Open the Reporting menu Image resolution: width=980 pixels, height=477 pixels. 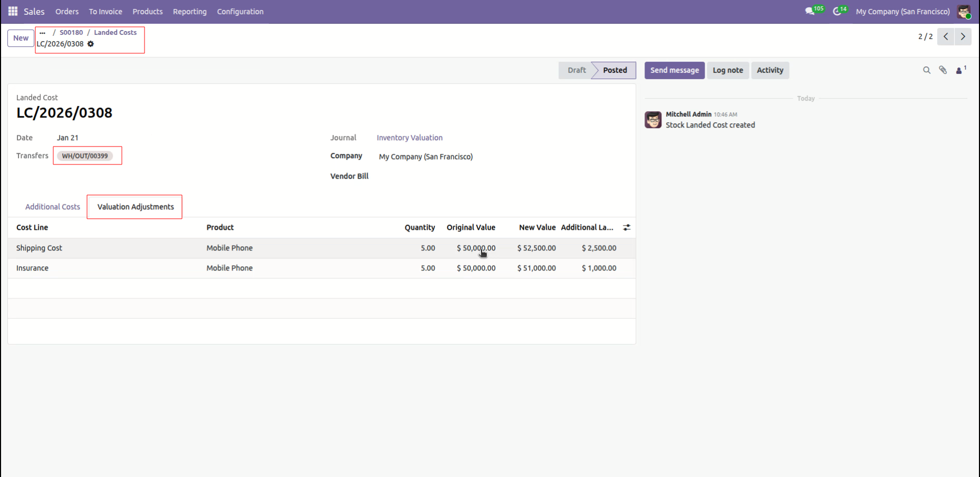(190, 12)
